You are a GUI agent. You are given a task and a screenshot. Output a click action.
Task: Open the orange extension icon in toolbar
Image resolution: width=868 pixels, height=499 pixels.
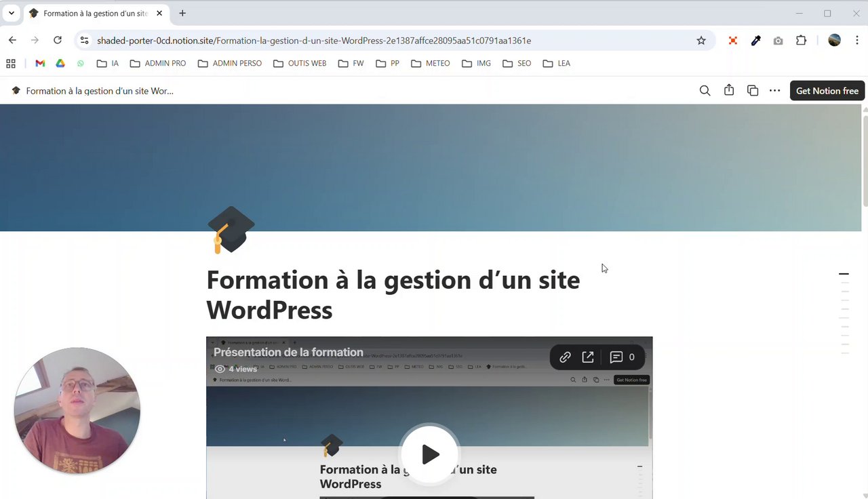click(x=733, y=41)
